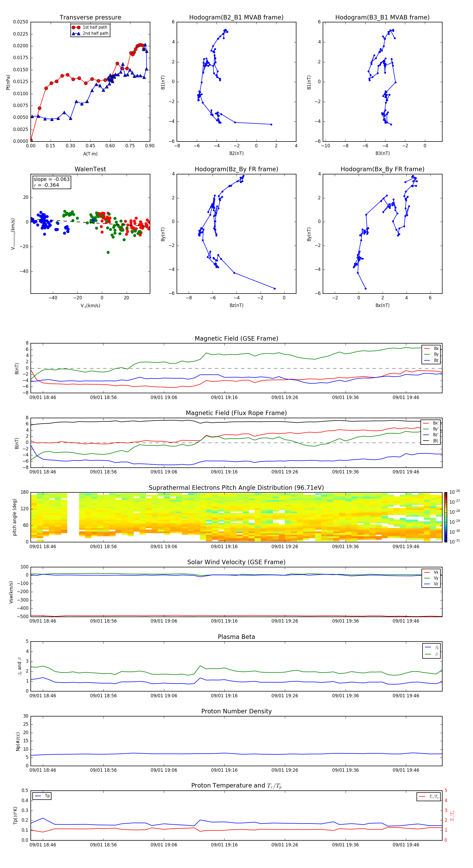473x868 pixels.
Task: Click outlier point at -24 in WalenTest plot
Action: (108, 253)
